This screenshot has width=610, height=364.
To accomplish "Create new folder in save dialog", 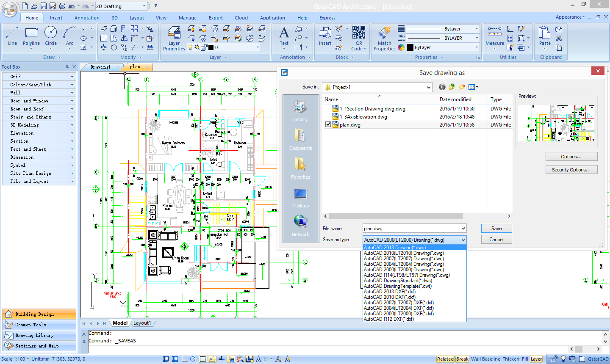I will pyautogui.click(x=461, y=87).
